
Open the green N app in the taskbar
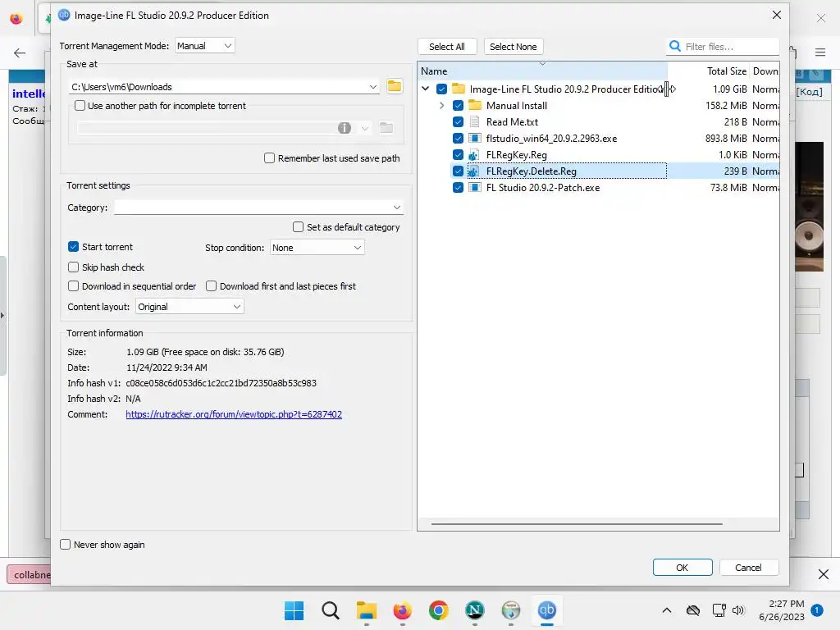[475, 610]
